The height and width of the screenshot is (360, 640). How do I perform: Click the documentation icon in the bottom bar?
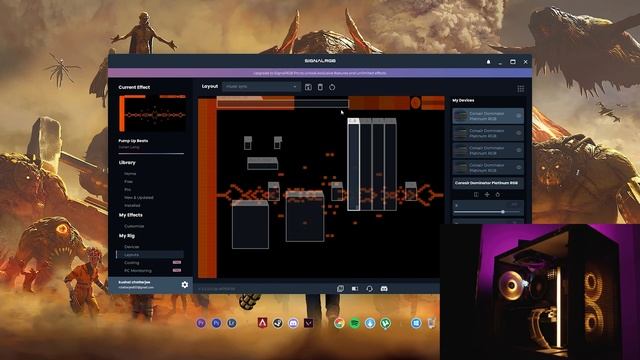[340, 289]
